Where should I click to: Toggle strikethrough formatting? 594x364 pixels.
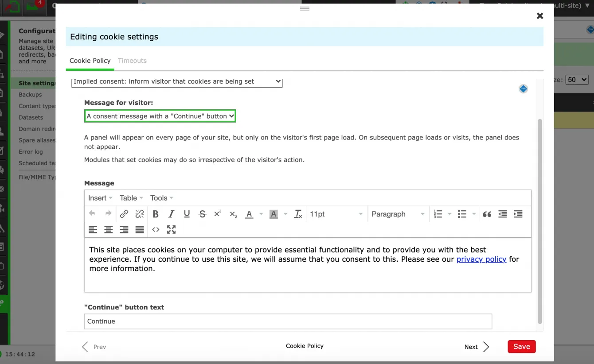(x=203, y=214)
